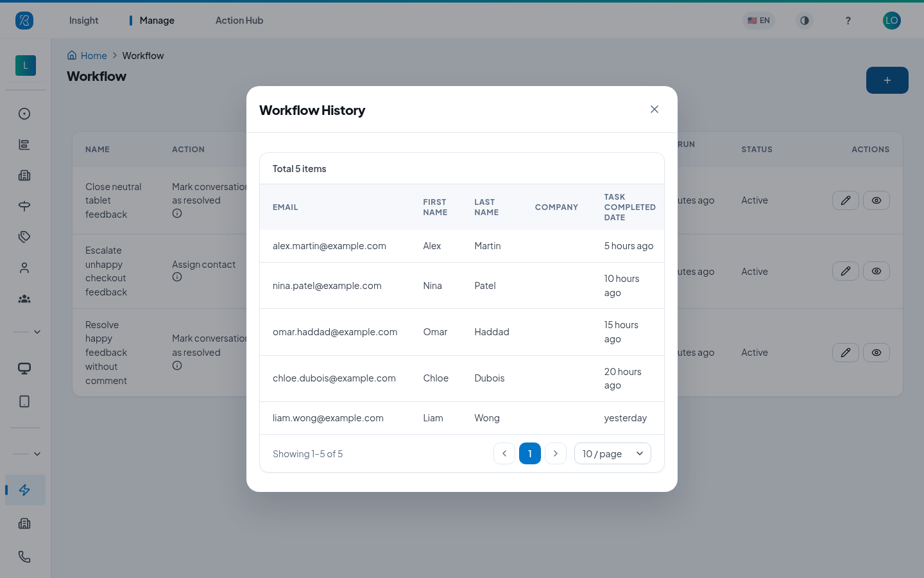The width and height of the screenshot is (924, 578).
Task: Click the Home breadcrumb link
Action: pos(87,56)
